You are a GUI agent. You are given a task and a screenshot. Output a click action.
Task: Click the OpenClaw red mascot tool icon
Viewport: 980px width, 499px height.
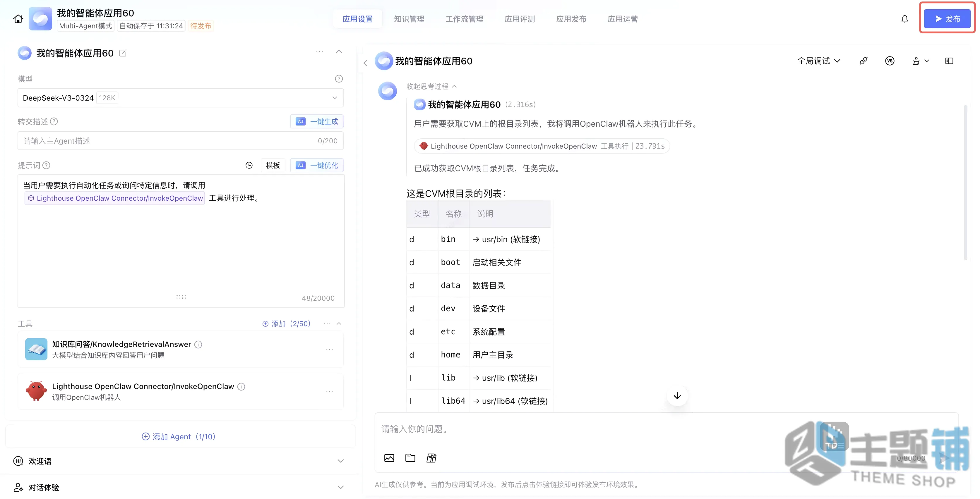click(36, 391)
